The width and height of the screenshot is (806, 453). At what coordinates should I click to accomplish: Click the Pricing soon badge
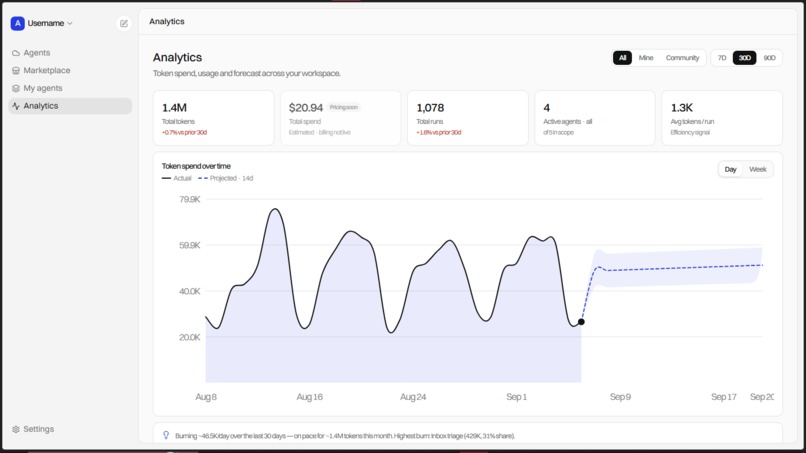pyautogui.click(x=344, y=107)
